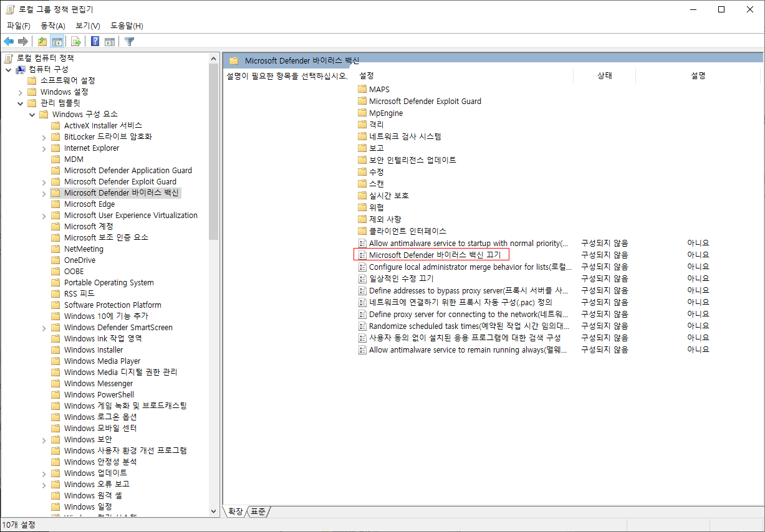Click the blue Help question-mark icon
Viewport: 765px width, 532px height.
pos(95,42)
